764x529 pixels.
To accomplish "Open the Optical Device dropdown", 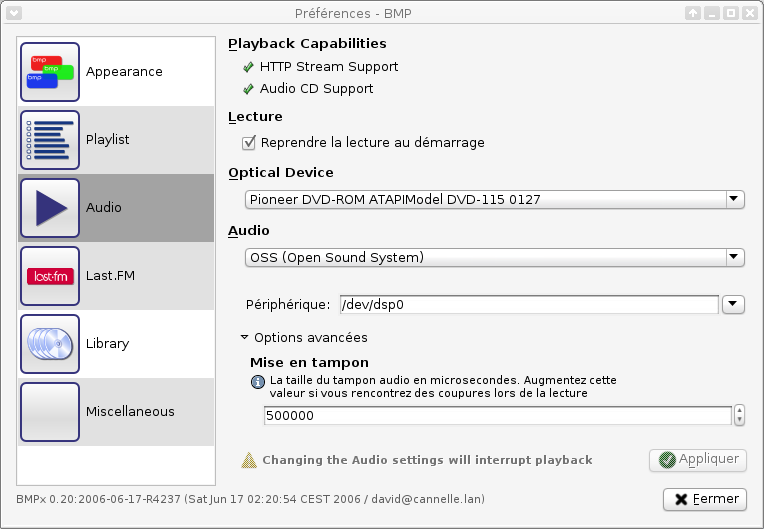I will [495, 199].
